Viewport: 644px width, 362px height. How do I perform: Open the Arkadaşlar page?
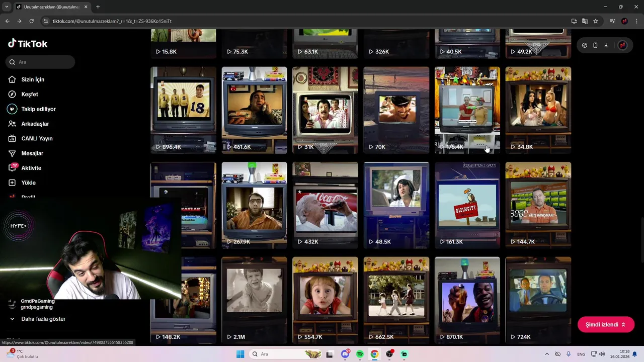pos(35,124)
